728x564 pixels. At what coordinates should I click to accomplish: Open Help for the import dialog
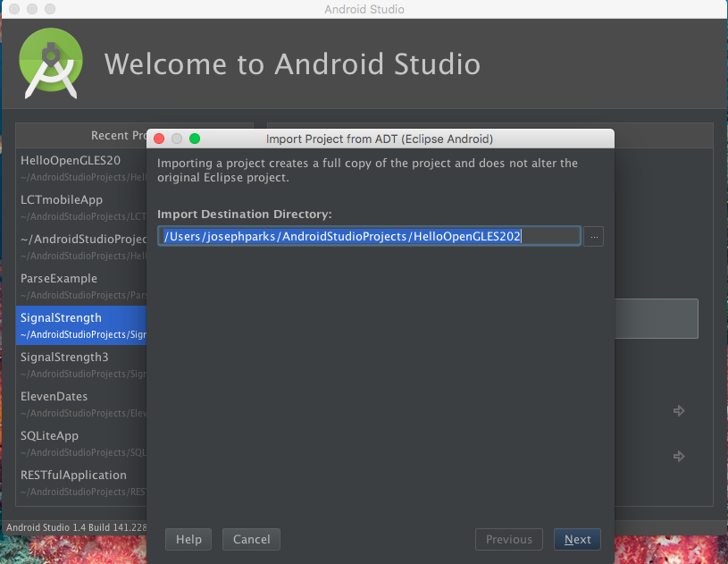[188, 539]
